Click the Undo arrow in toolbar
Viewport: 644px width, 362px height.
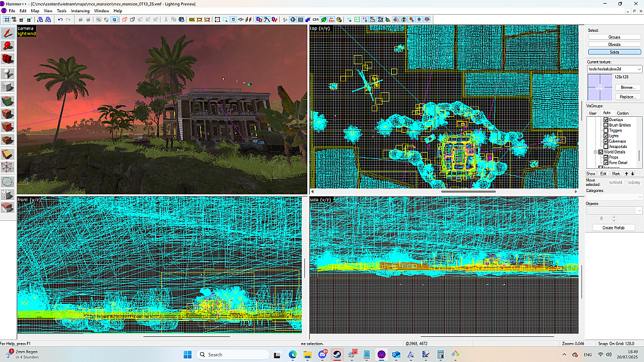point(60,20)
